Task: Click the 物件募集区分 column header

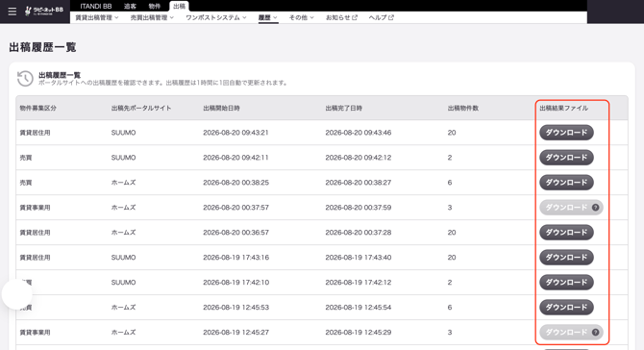Action: (x=37, y=108)
